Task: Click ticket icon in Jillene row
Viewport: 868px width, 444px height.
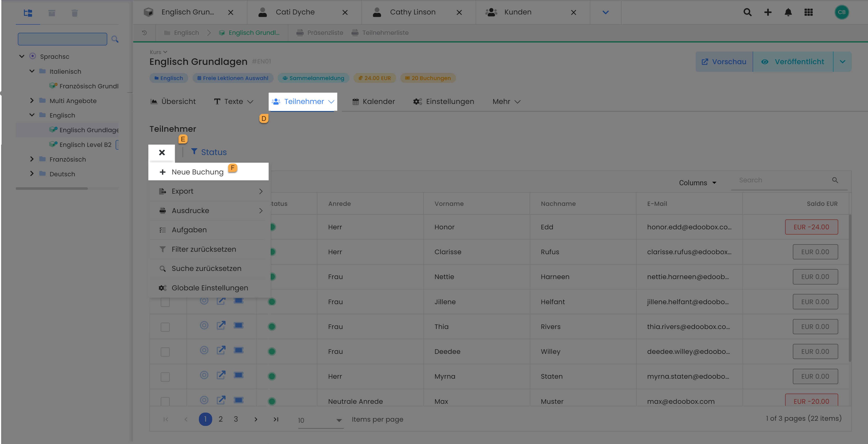Action: click(239, 300)
